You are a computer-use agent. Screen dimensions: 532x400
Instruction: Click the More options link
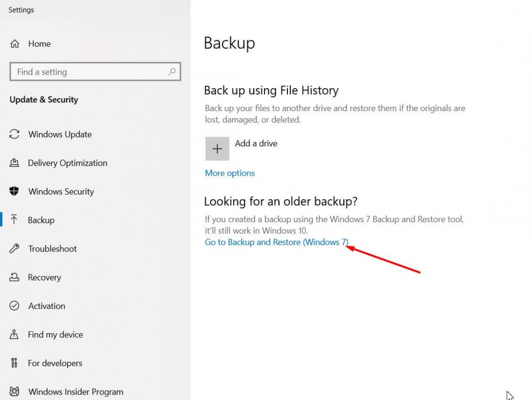pyautogui.click(x=230, y=173)
